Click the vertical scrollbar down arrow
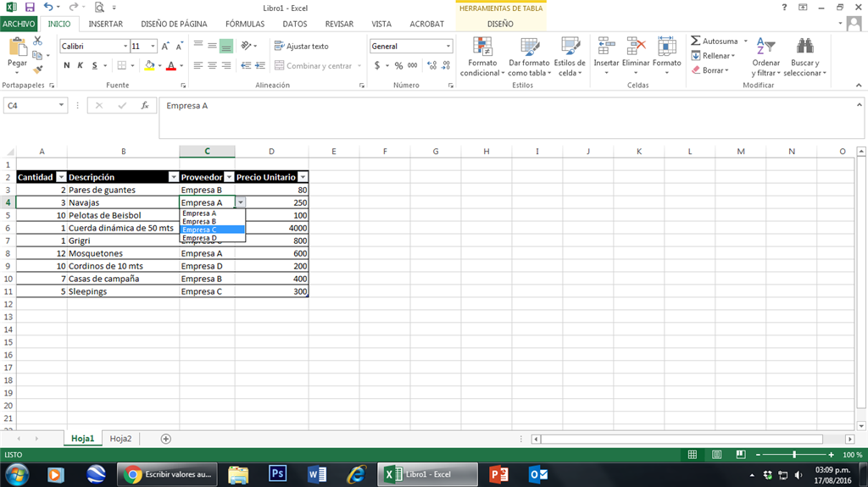Image resolution: width=868 pixels, height=487 pixels. [x=861, y=425]
